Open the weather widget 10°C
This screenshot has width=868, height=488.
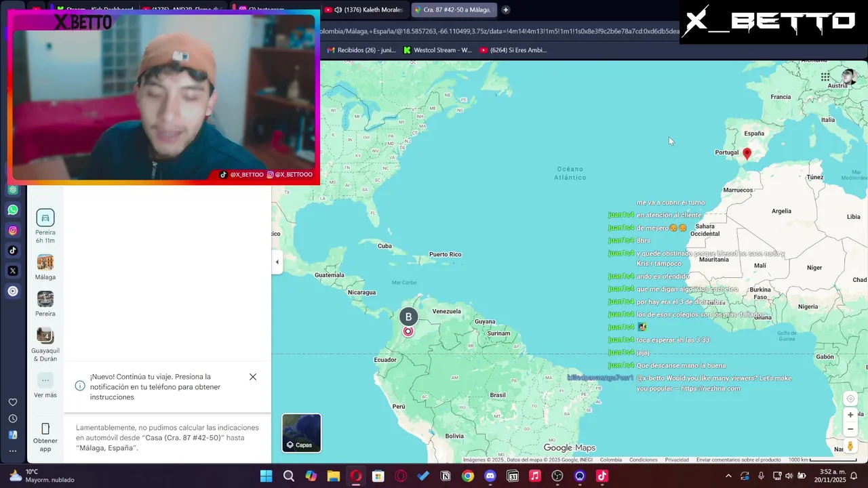(x=41, y=476)
